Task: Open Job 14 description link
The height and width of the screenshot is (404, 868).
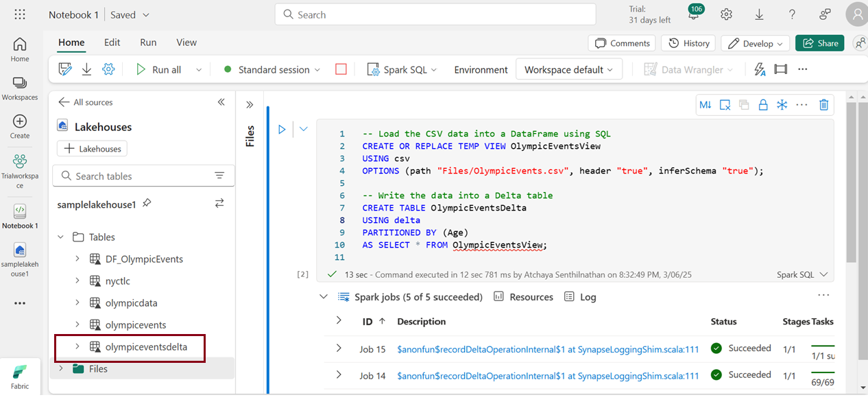Action: [x=548, y=376]
